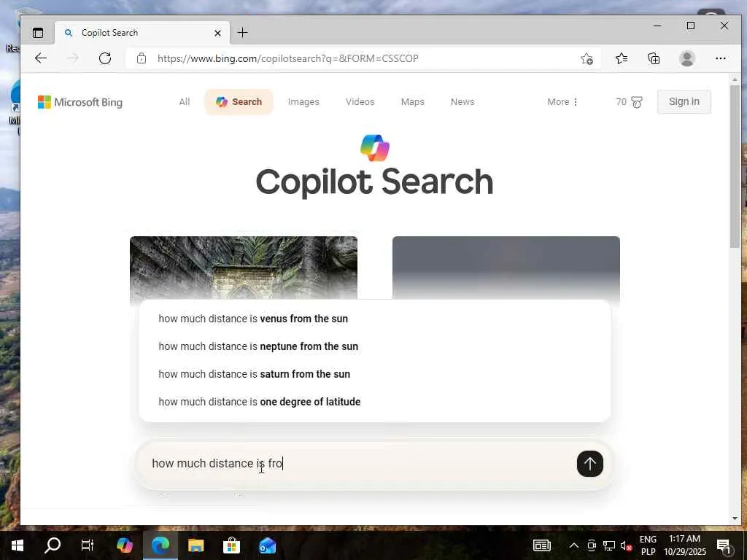
Task: Open the notification center icon
Action: tap(724, 545)
